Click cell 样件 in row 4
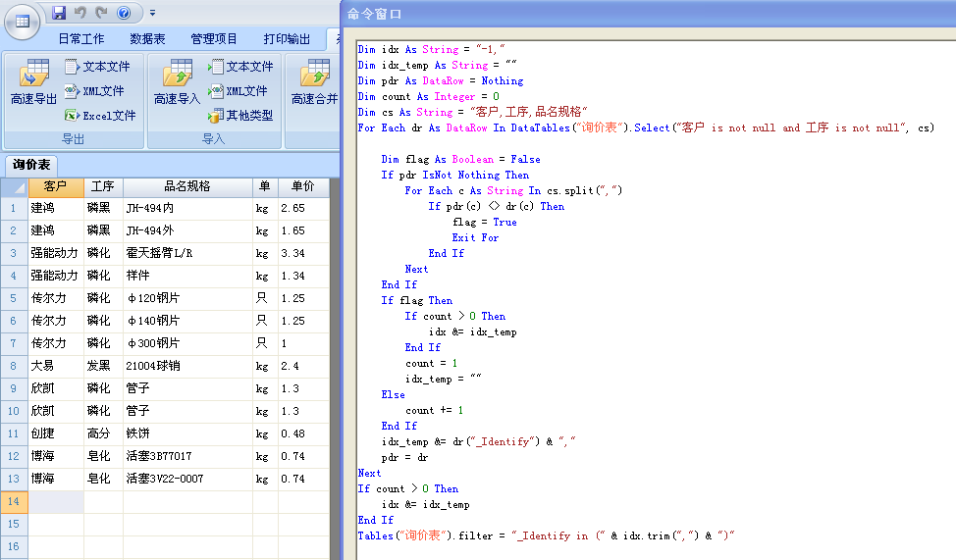The width and height of the screenshot is (956, 560). [187, 276]
